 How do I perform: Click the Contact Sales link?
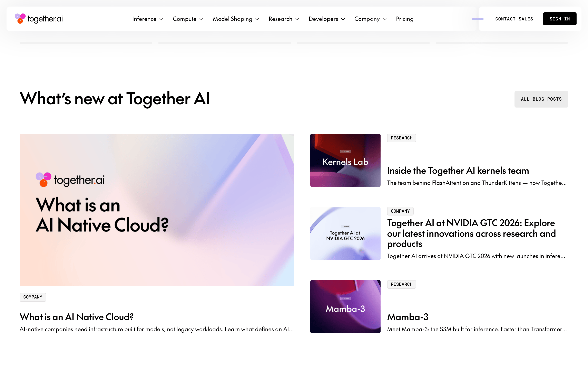pos(514,19)
